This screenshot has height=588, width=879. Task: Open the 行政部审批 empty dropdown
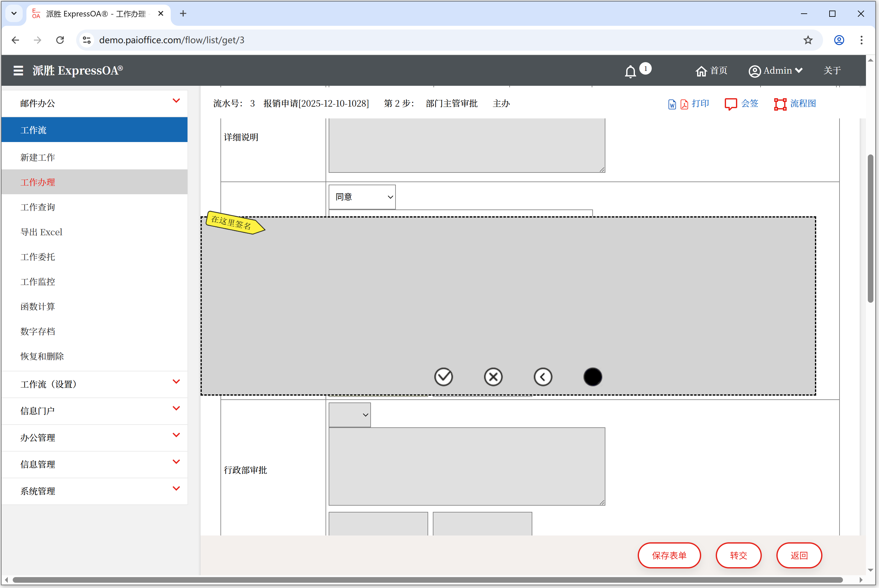coord(349,415)
